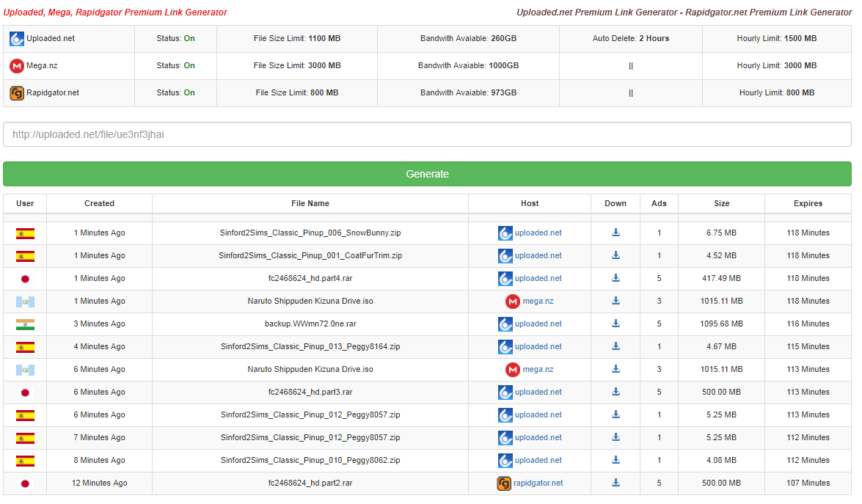
Task: Click download icon for Naruto row created 6 minutes ago
Action: pos(616,369)
